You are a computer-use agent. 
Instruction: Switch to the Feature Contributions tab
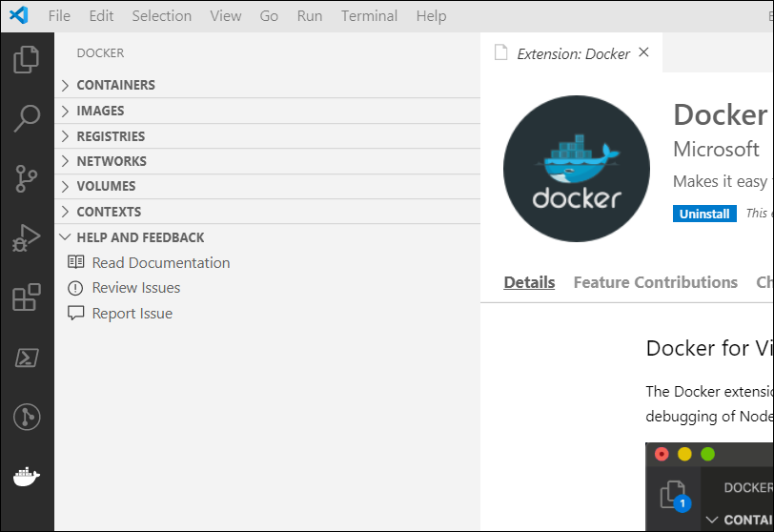(656, 282)
